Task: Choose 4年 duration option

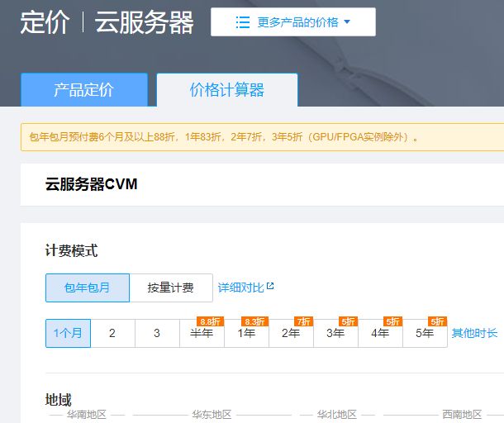Action: [381, 333]
